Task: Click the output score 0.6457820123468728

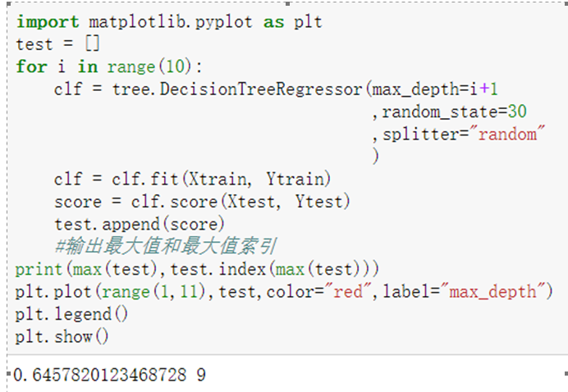Action: click(98, 376)
